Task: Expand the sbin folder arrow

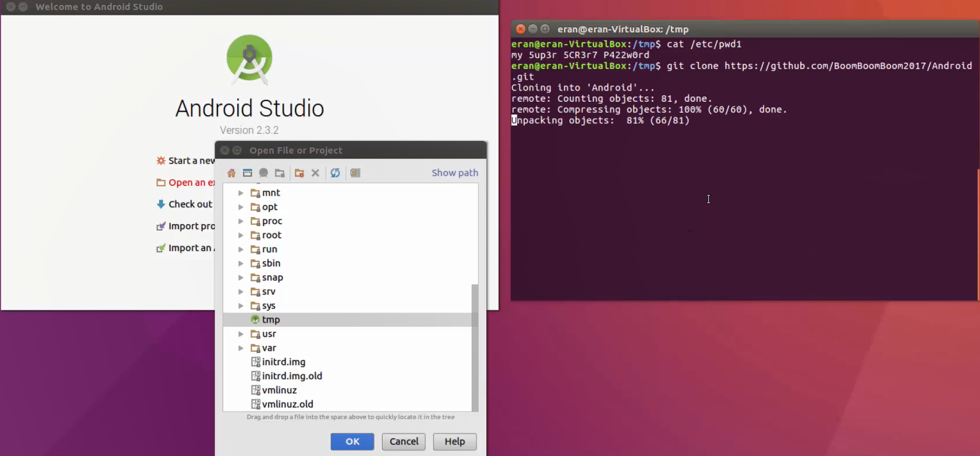Action: click(241, 264)
